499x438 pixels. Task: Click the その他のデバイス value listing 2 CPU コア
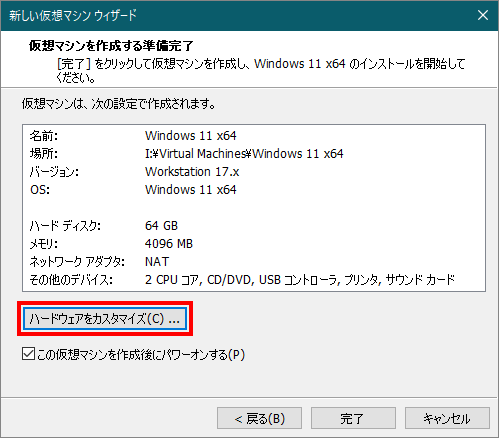point(300,280)
